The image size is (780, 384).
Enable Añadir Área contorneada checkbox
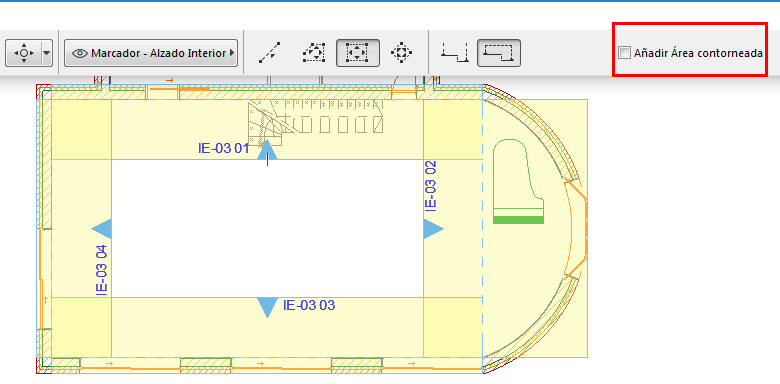(624, 53)
